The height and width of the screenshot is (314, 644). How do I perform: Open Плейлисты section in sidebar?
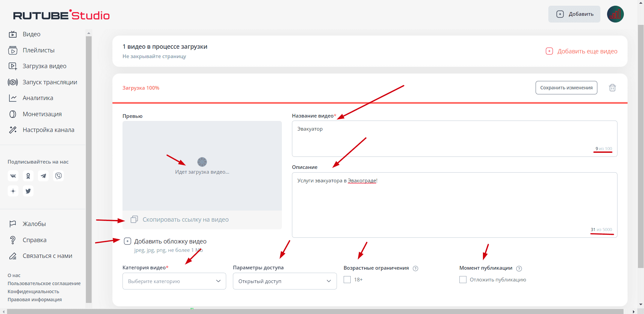pos(39,50)
